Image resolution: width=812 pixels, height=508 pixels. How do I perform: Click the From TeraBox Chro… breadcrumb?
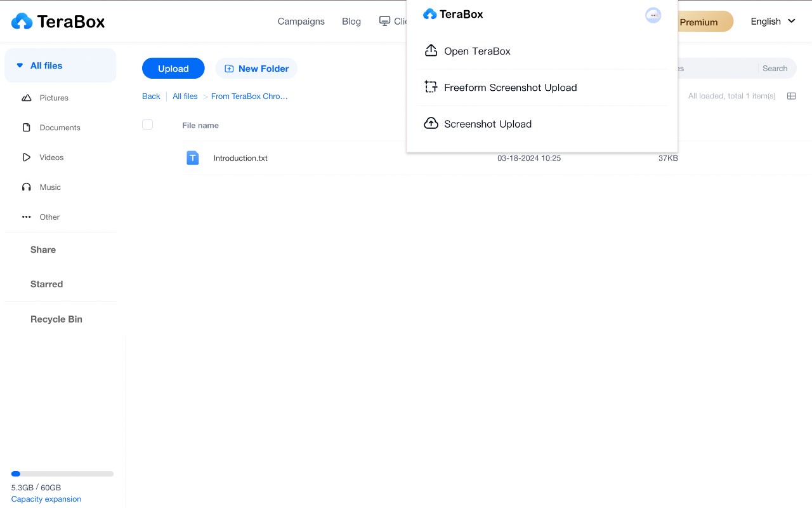[x=249, y=97]
